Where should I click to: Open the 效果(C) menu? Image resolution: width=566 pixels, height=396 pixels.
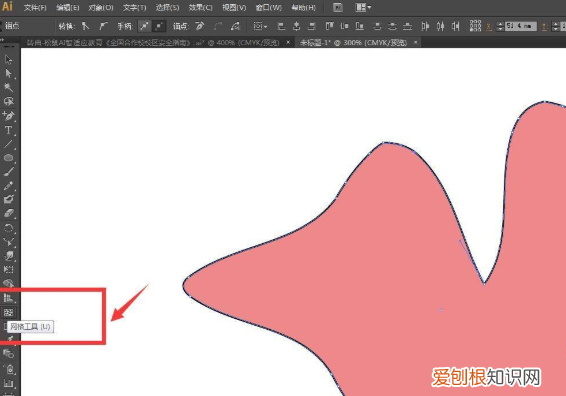pyautogui.click(x=200, y=8)
